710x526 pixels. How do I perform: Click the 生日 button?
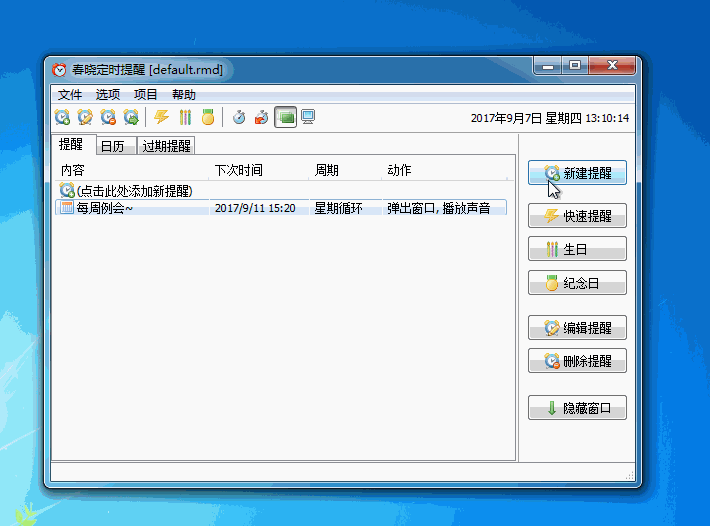click(577, 249)
